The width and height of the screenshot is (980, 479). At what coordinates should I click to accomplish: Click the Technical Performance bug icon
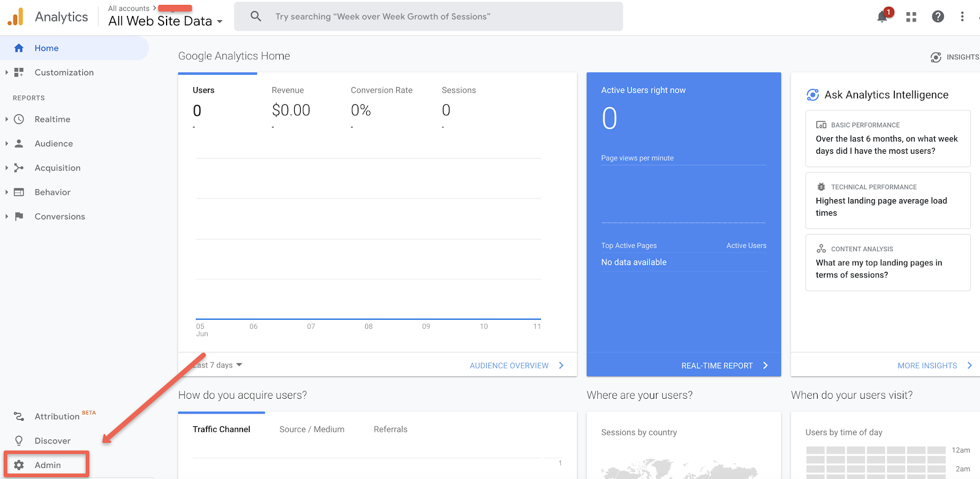pyautogui.click(x=821, y=187)
